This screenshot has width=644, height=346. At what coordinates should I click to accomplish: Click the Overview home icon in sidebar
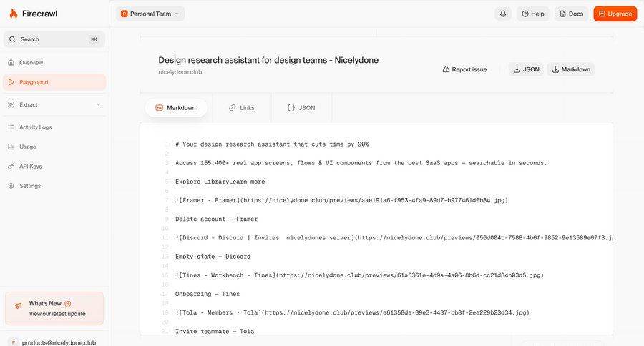(x=11, y=63)
